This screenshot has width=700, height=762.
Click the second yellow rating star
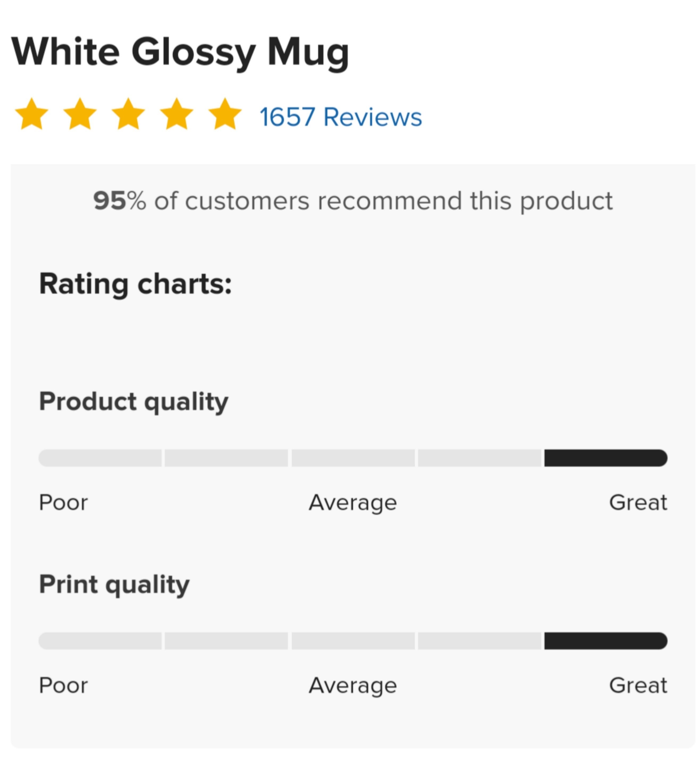[80, 114]
